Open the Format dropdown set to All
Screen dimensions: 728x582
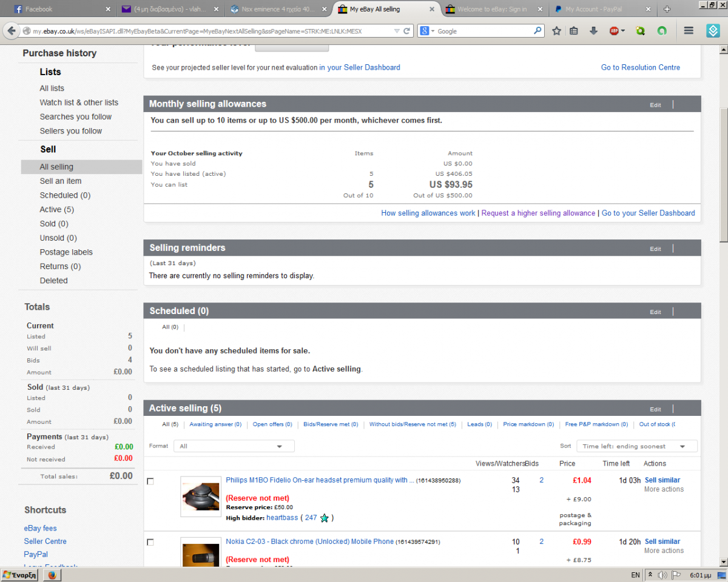234,446
